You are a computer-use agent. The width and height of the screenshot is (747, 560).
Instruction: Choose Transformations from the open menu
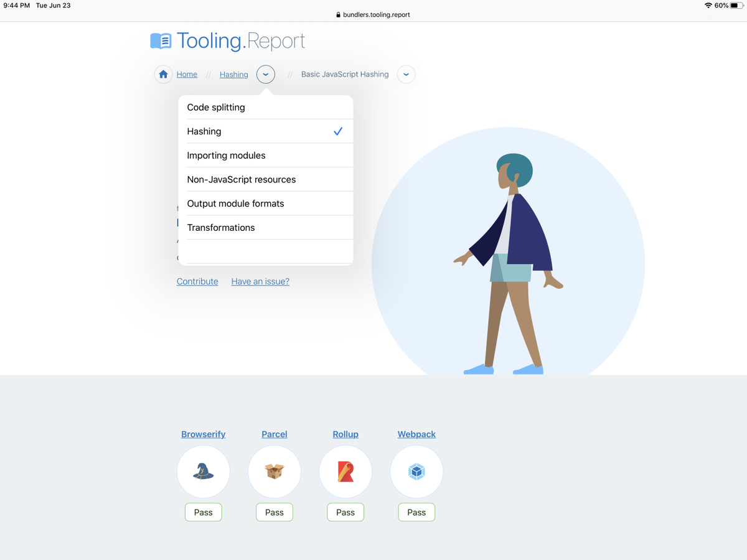[220, 227]
